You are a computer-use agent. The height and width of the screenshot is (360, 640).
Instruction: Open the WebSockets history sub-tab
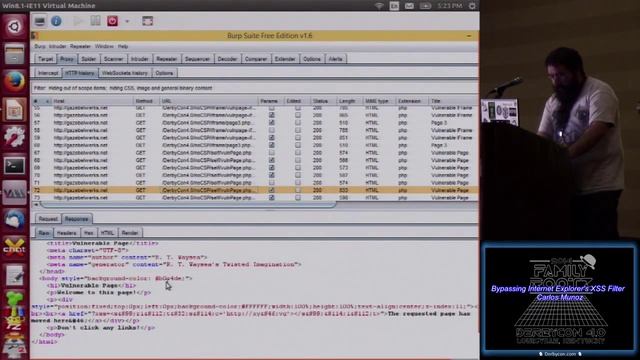point(125,73)
